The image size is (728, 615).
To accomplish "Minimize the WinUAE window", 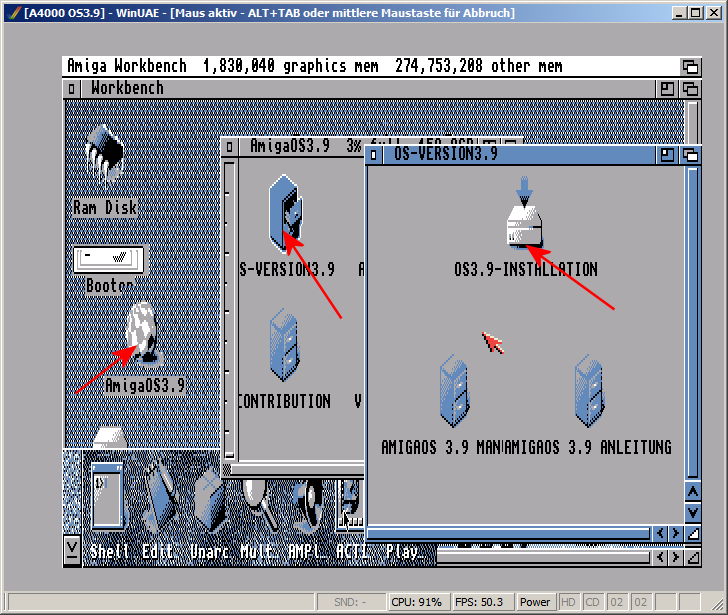I will (x=680, y=13).
